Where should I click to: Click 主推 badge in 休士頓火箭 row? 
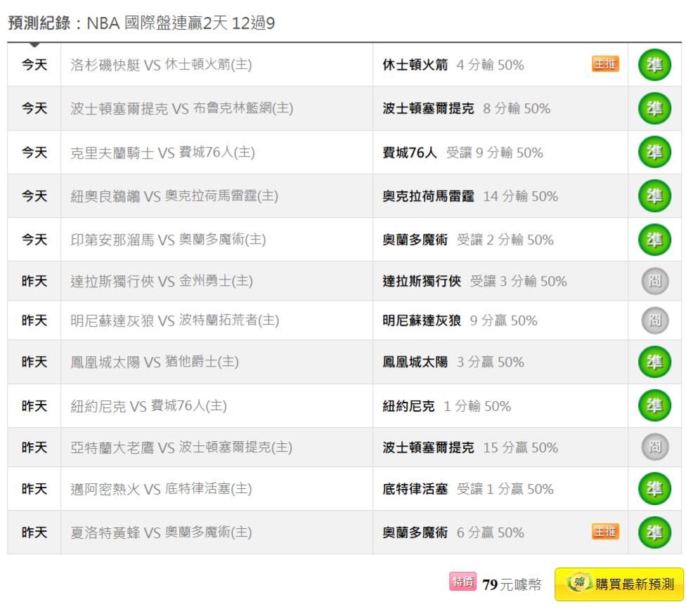tap(605, 64)
